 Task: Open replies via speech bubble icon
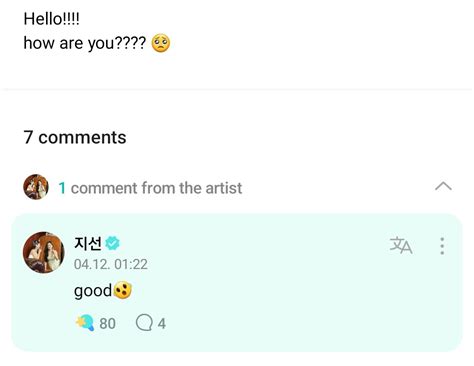coord(144,323)
